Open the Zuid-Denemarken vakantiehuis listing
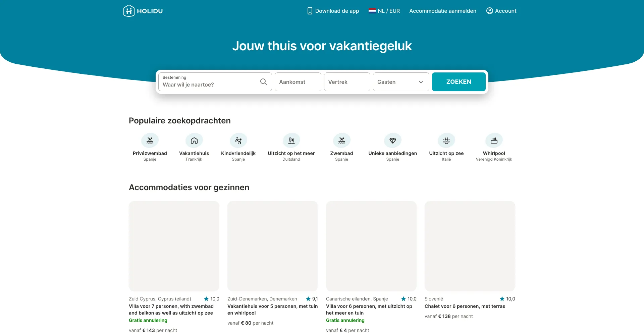Viewport: 644px width, 333px height. pos(272,246)
